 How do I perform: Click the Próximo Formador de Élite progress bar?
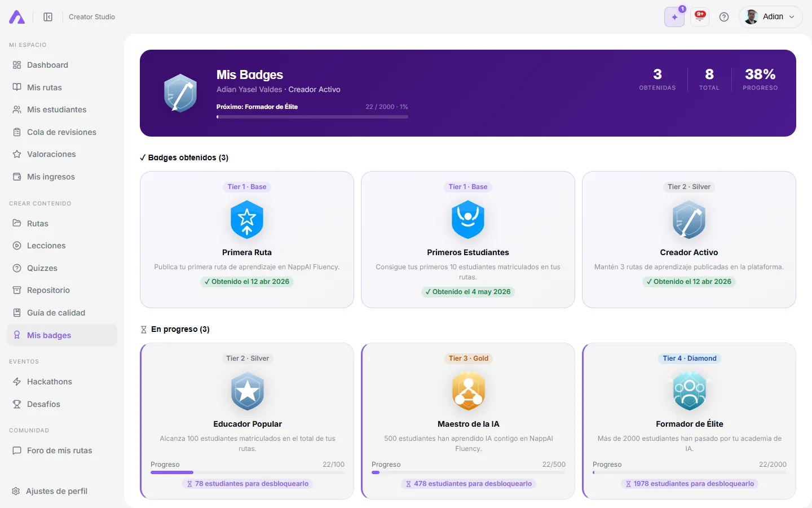tap(312, 117)
